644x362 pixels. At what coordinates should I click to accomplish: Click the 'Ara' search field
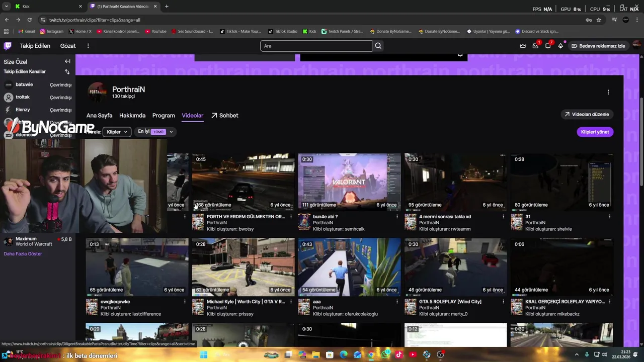tap(316, 46)
